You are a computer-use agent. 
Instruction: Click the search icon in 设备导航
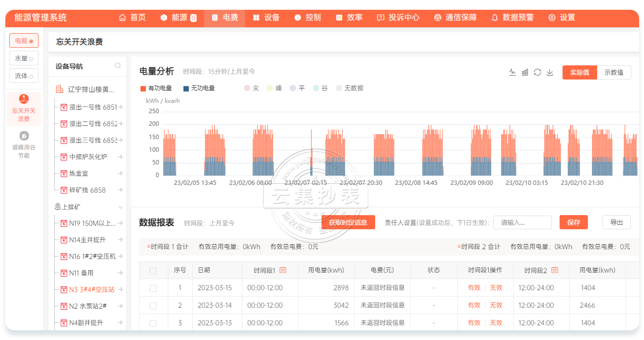point(118,66)
